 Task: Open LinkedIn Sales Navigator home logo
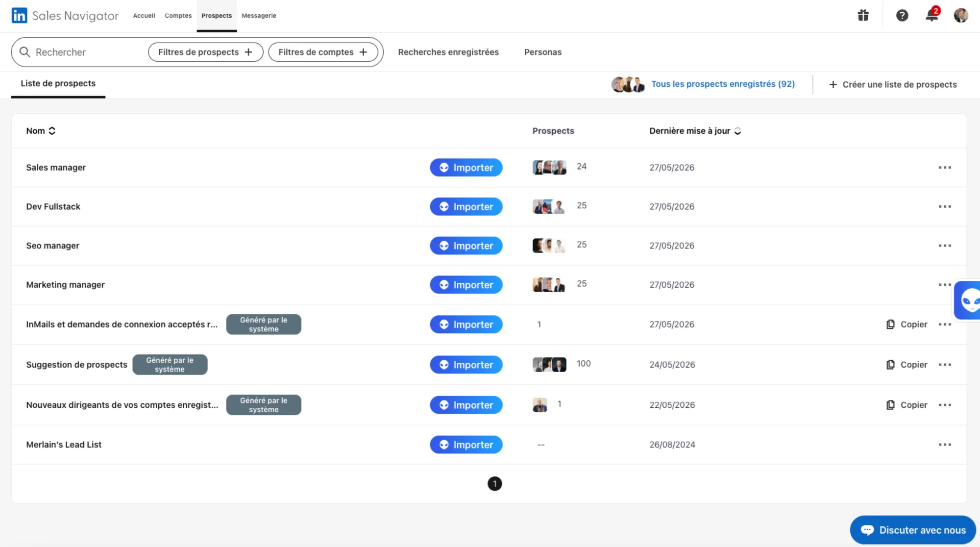[65, 16]
